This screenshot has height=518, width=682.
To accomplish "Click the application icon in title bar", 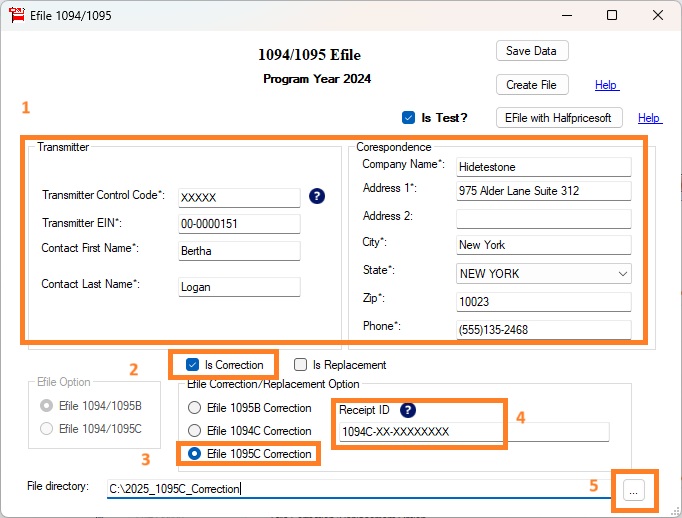I will [x=16, y=15].
